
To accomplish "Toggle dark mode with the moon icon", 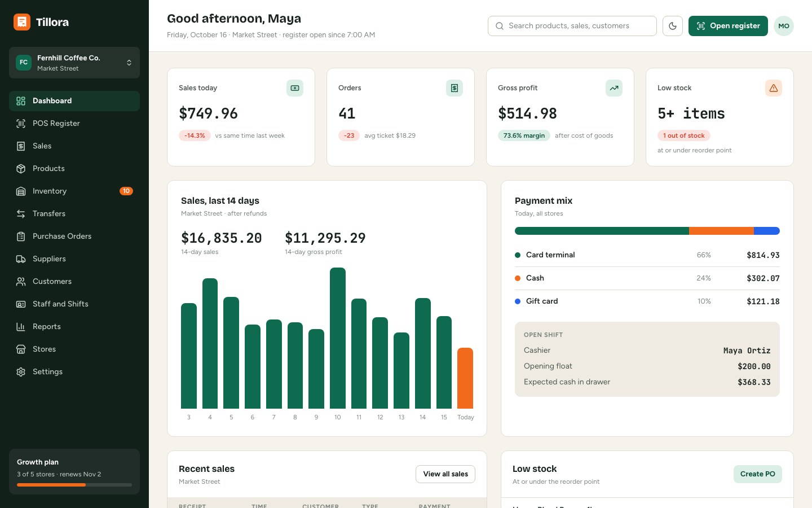I will pyautogui.click(x=673, y=26).
